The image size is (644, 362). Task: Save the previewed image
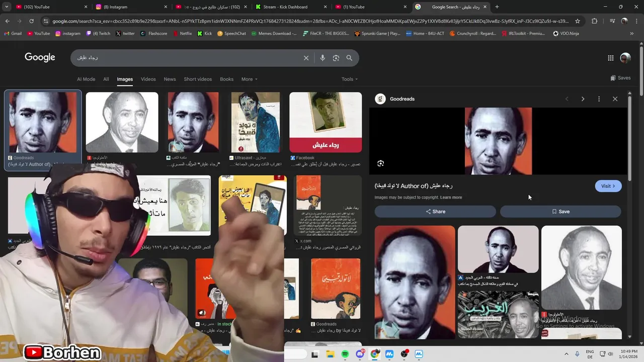560,212
